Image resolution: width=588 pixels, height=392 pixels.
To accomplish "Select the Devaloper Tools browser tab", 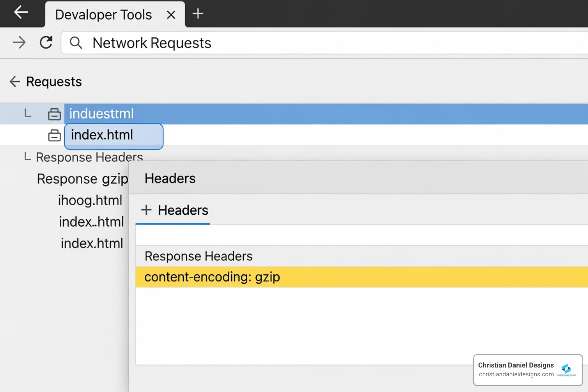I will [x=103, y=15].
